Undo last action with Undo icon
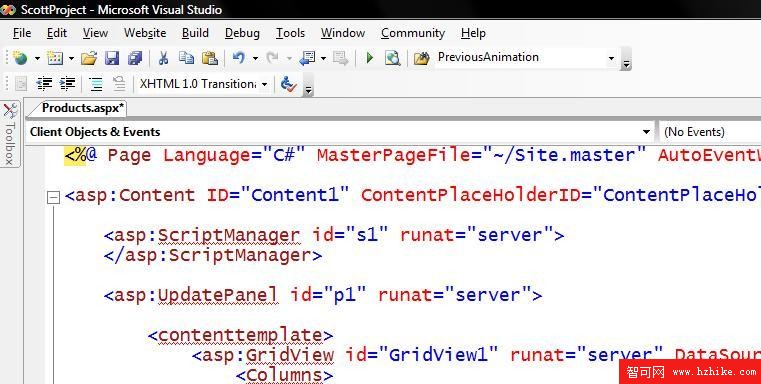Viewport: 761px width, 384px height. pos(238,58)
